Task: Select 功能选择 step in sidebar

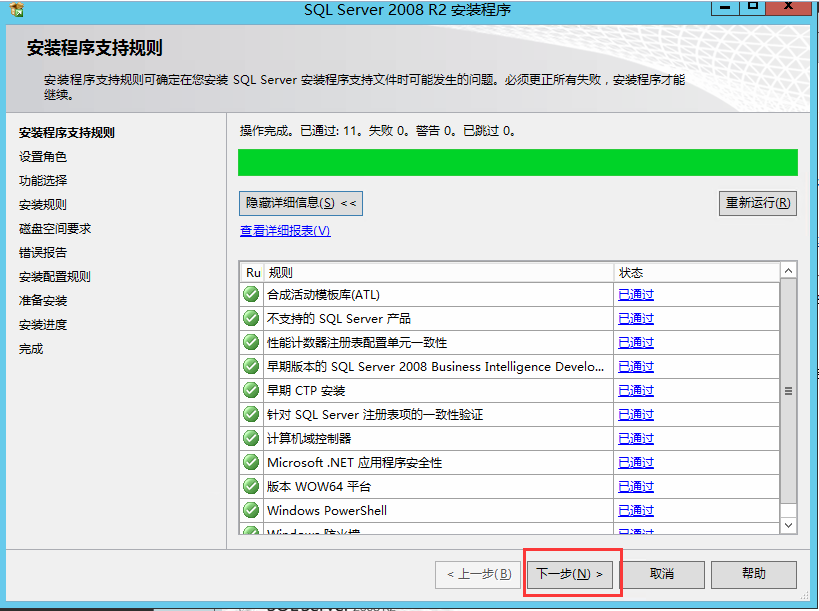Action: [x=43, y=181]
